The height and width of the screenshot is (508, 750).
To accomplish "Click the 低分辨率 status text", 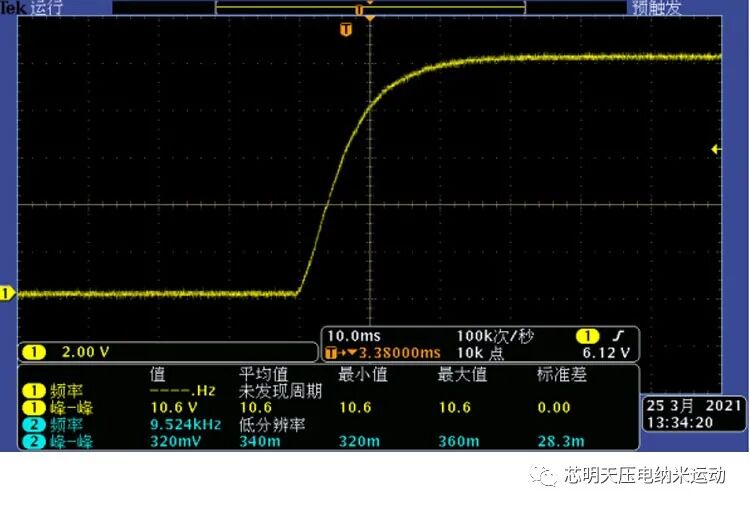I will (x=272, y=424).
